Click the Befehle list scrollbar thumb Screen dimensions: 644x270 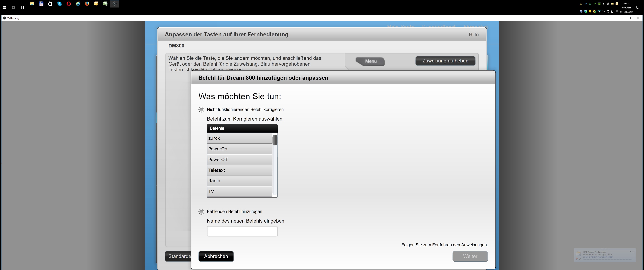[x=275, y=140]
